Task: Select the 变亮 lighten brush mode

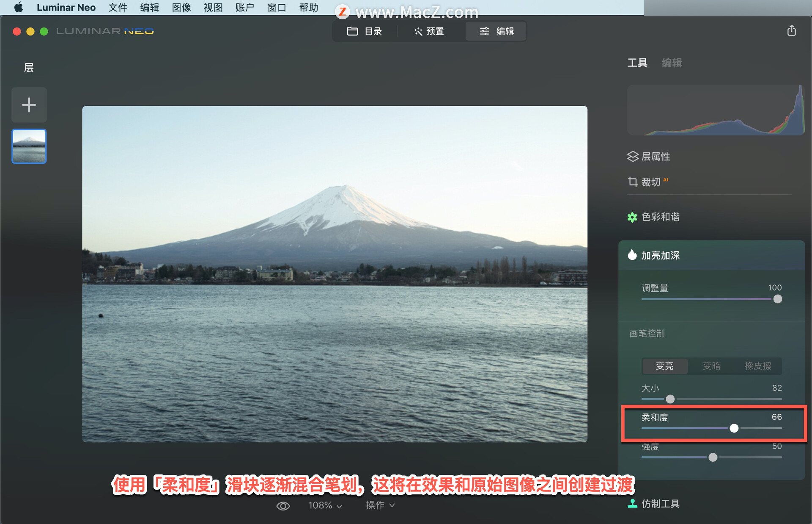Action: pyautogui.click(x=664, y=366)
